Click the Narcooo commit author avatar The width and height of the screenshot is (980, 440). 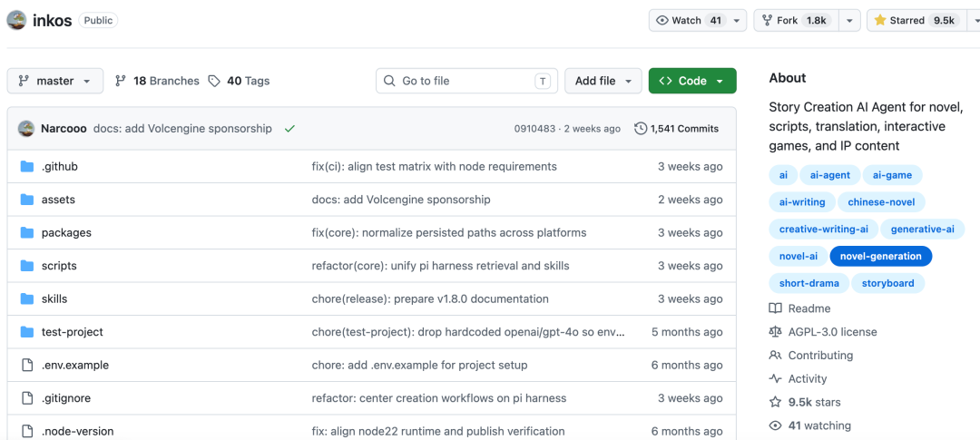[x=26, y=129]
